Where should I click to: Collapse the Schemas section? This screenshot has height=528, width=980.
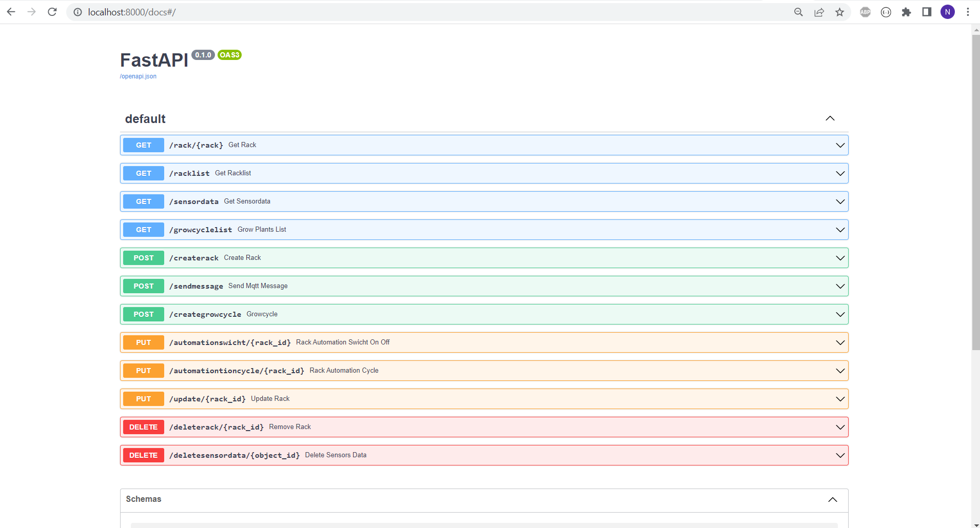832,499
